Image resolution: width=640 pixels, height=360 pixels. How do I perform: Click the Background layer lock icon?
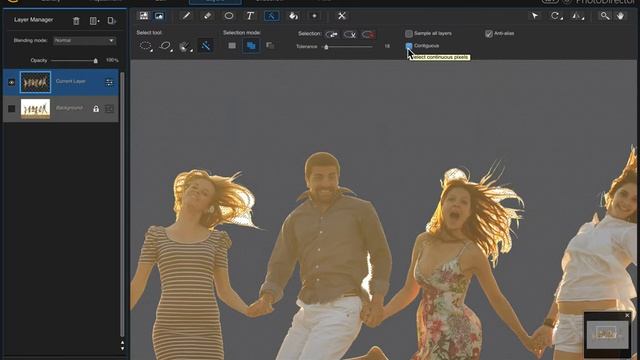coord(96,109)
